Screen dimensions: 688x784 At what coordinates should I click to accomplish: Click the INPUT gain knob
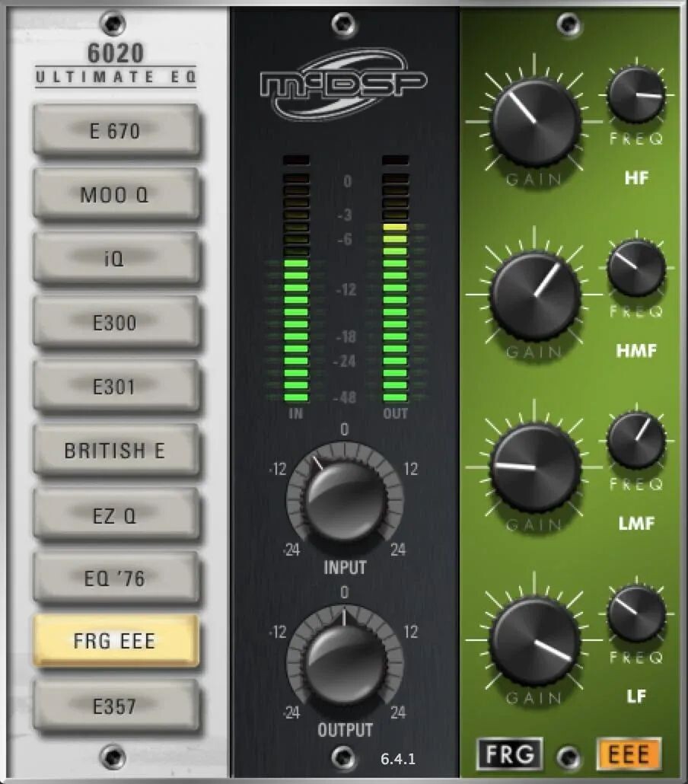pos(345,500)
